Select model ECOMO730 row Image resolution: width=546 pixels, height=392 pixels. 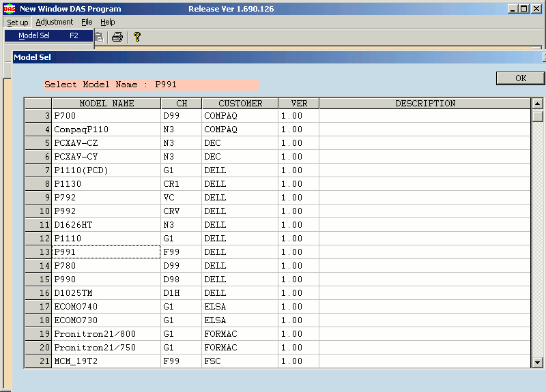pyautogui.click(x=106, y=320)
